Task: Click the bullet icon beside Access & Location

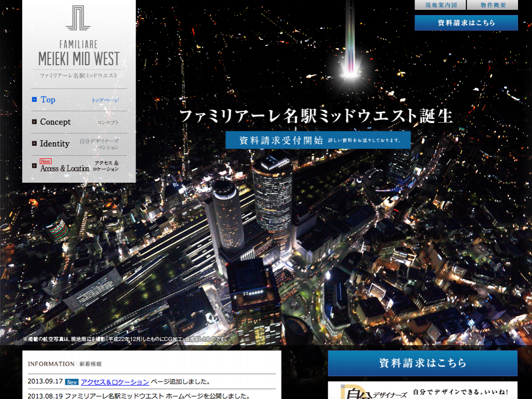Action: click(34, 166)
